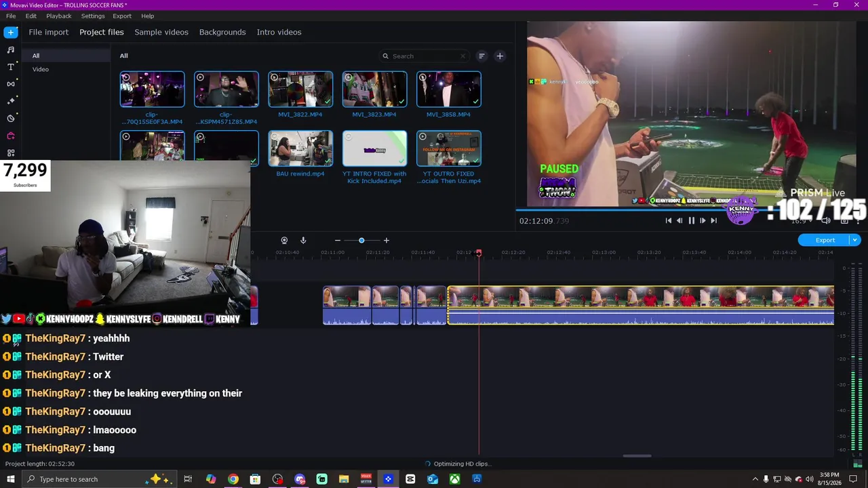The width and height of the screenshot is (868, 488).
Task: Pause the preview playback
Action: pyautogui.click(x=691, y=220)
